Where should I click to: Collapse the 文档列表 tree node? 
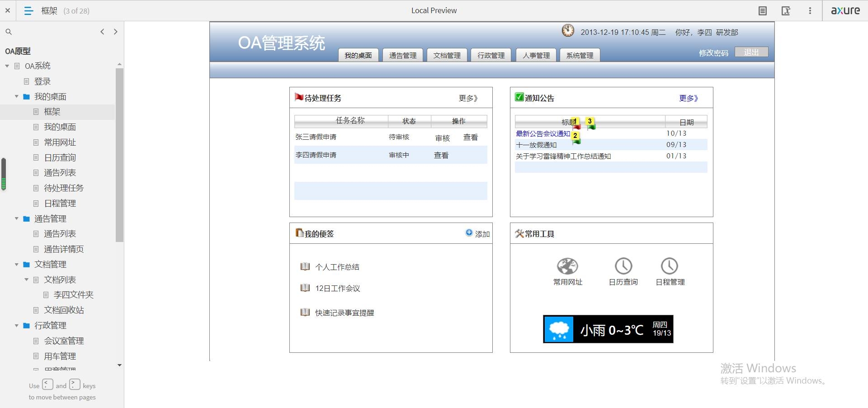tap(26, 280)
